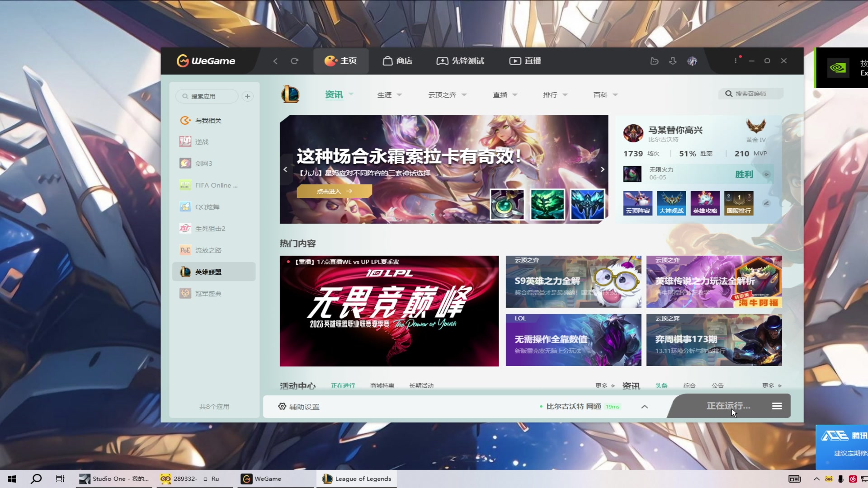The image size is (868, 488).
Task: Open the 主页 home tab
Action: (341, 61)
